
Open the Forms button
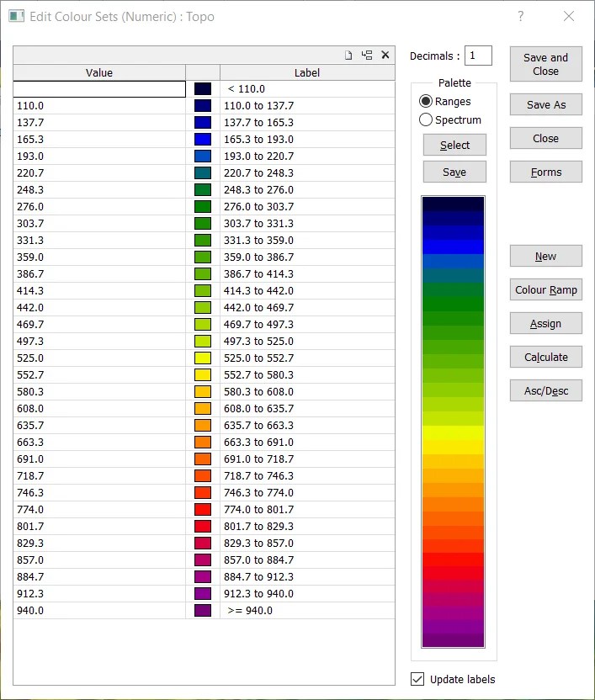[546, 172]
